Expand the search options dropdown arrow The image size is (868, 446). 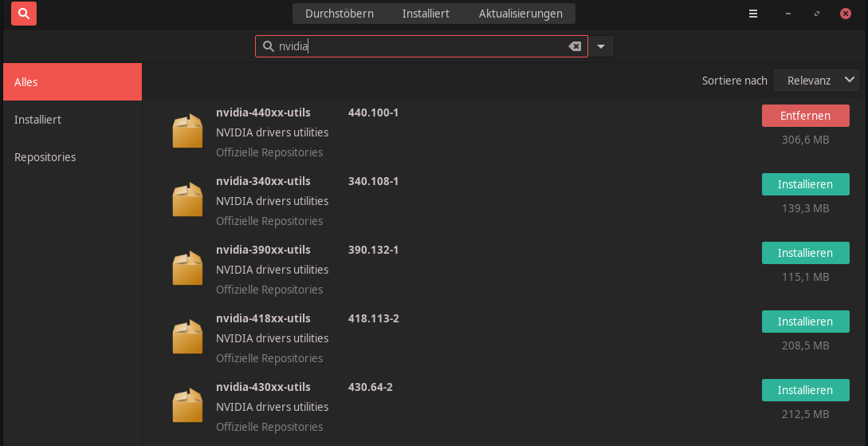pos(601,46)
